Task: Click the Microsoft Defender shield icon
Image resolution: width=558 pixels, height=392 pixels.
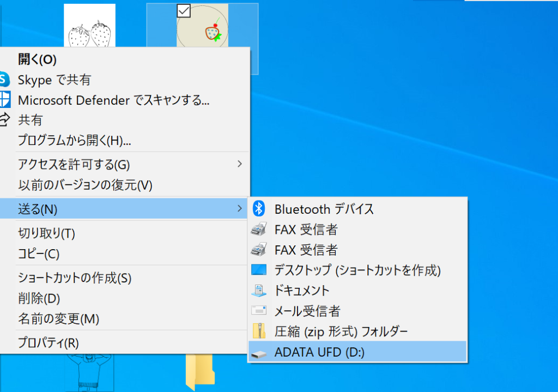Action: coord(4,100)
